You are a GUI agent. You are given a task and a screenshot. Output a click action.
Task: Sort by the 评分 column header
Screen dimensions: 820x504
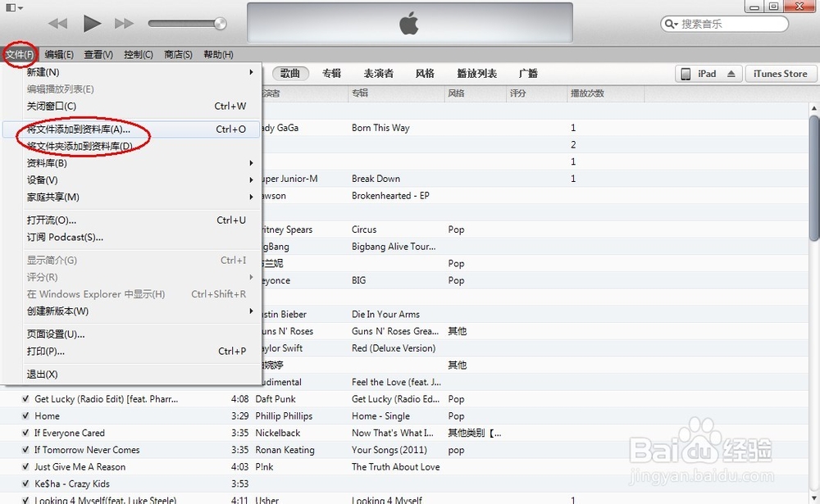[x=536, y=93]
